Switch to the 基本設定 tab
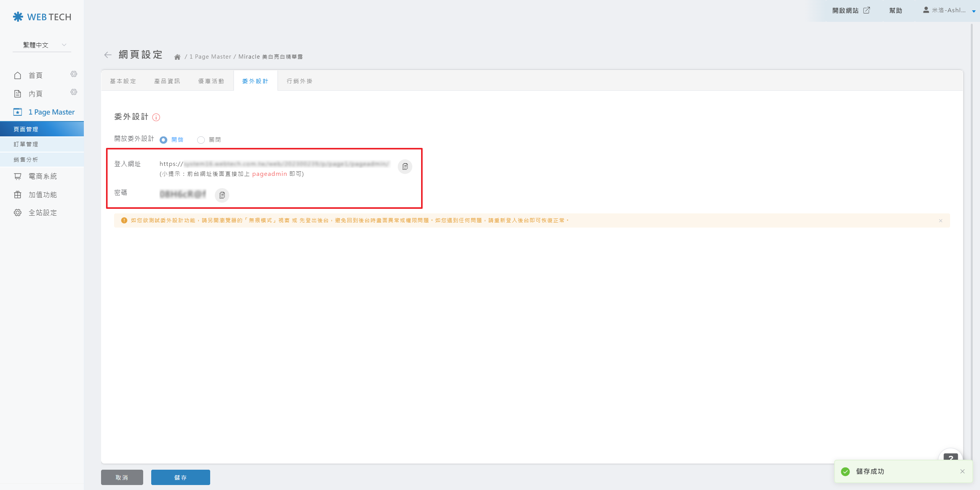 (123, 81)
